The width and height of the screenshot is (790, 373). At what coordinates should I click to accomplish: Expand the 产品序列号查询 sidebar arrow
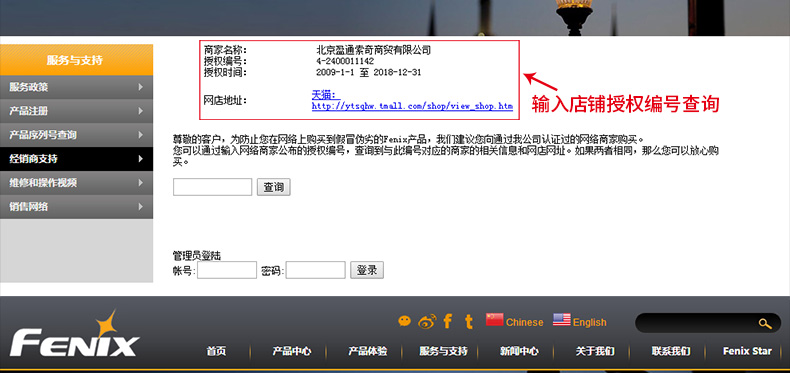(x=141, y=135)
